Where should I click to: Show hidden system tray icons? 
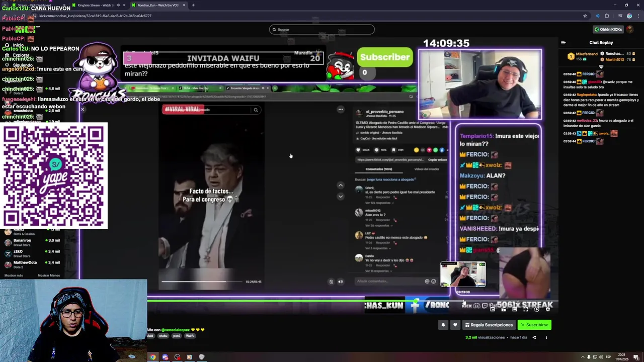coord(583,357)
